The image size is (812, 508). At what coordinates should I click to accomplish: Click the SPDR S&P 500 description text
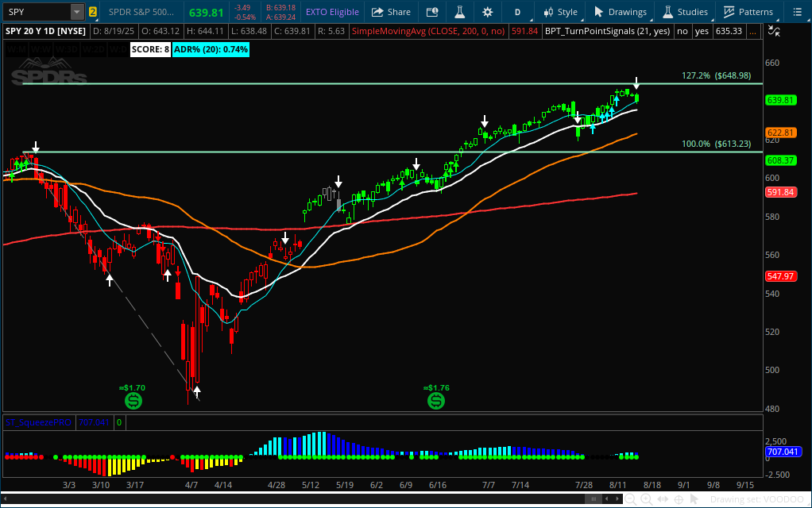(x=141, y=12)
